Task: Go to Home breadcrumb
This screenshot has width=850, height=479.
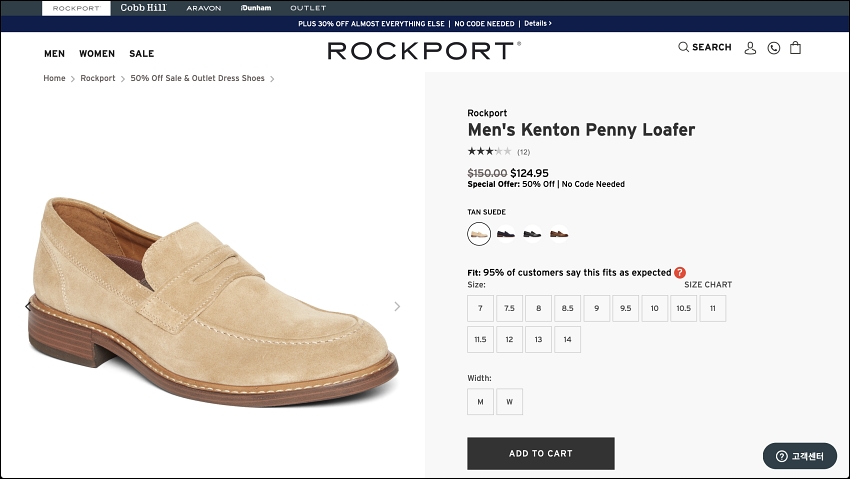Action: click(54, 78)
